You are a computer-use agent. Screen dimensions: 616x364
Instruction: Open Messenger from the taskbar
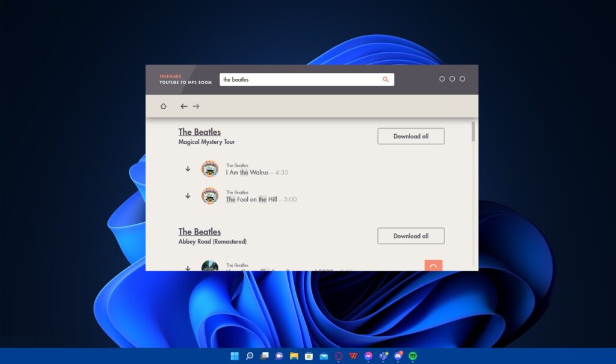[368, 356]
